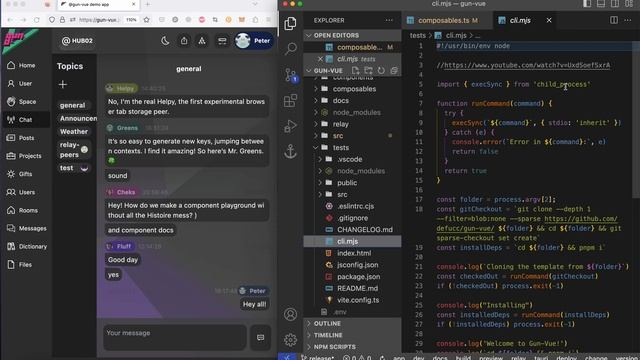Collapse the tests folder

tap(352, 147)
